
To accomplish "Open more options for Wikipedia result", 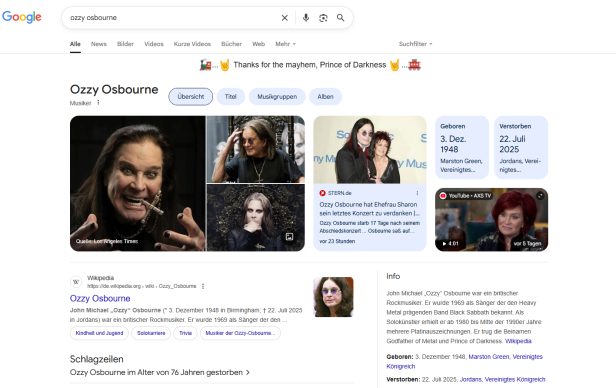I will point(203,286).
